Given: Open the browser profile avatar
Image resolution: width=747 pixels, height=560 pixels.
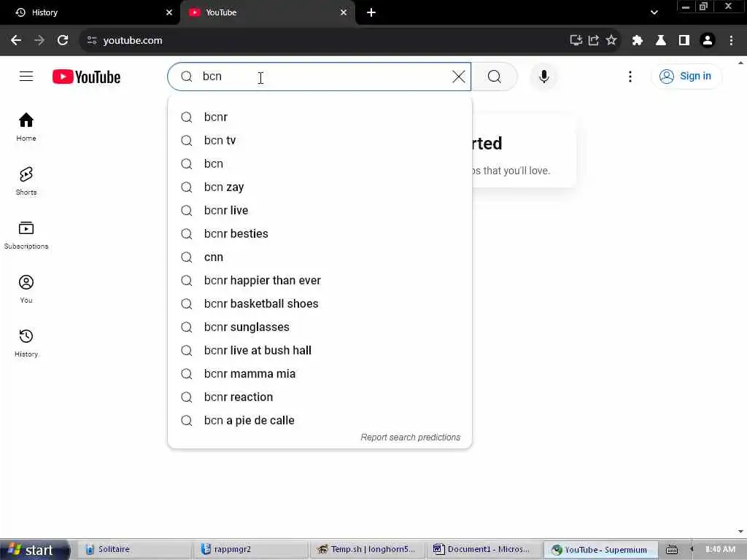Looking at the screenshot, I should [708, 41].
